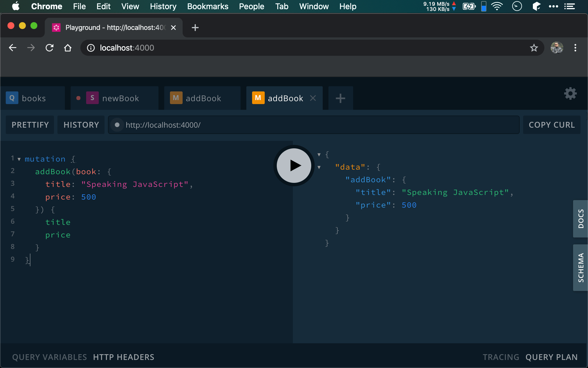Click the settings gear icon
This screenshot has width=588, height=368.
click(570, 93)
